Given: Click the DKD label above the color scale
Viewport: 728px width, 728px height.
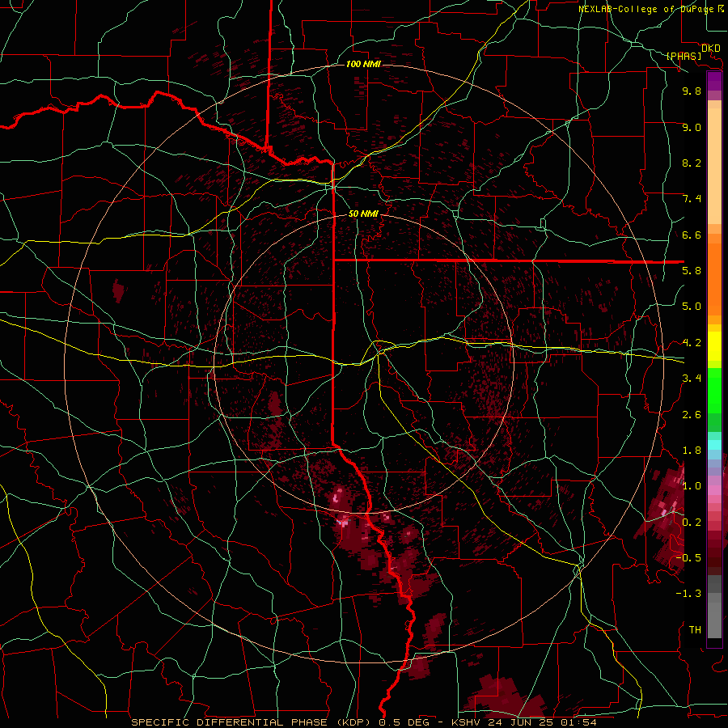Looking at the screenshot, I should pyautogui.click(x=710, y=48).
